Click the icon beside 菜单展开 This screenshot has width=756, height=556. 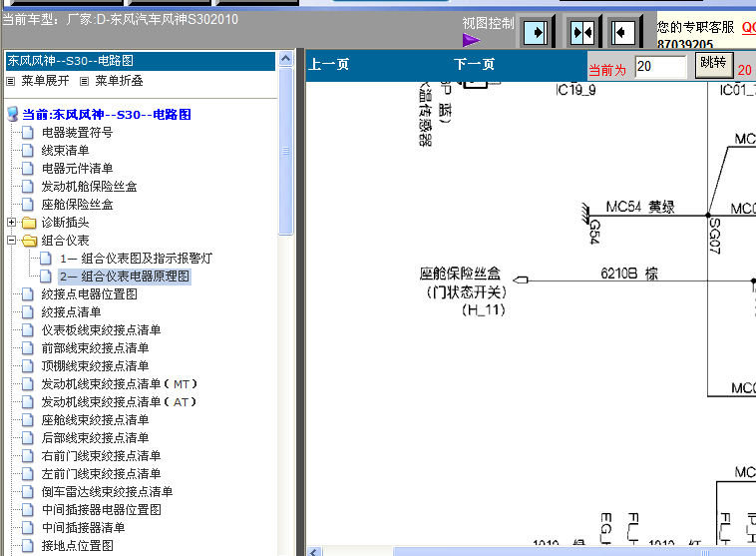11,81
